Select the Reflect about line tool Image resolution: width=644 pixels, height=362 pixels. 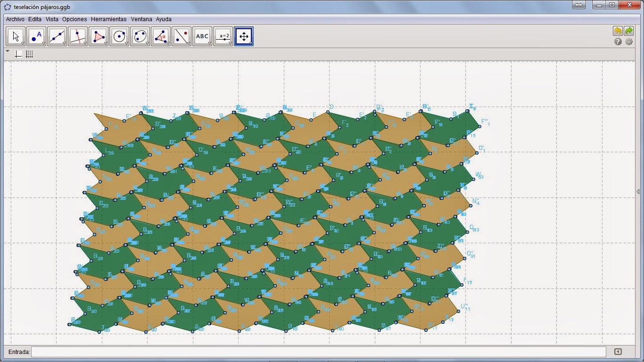point(182,36)
